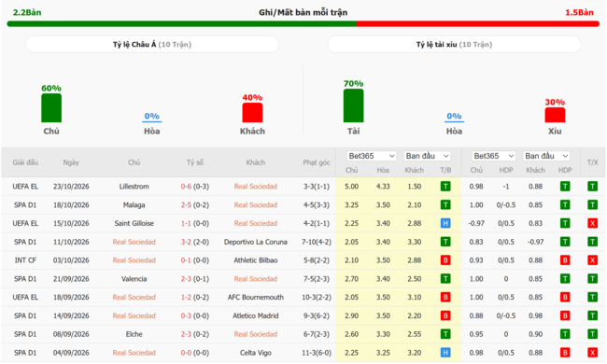Screen dimensions: 607x364
Task: Click the date 23/10/2026
Action: [71, 187]
